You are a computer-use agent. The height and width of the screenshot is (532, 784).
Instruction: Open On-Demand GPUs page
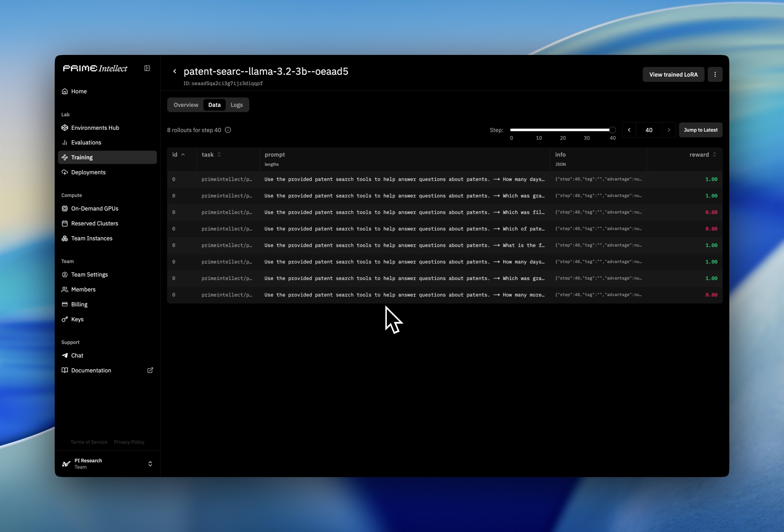coord(94,209)
